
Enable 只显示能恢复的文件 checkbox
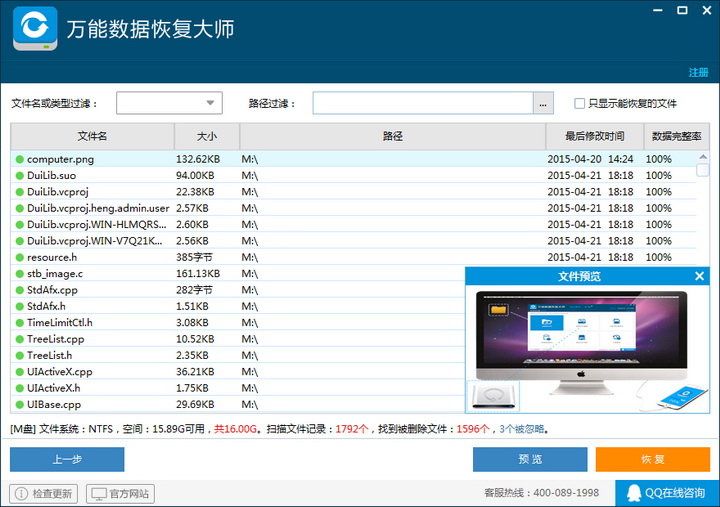(579, 103)
